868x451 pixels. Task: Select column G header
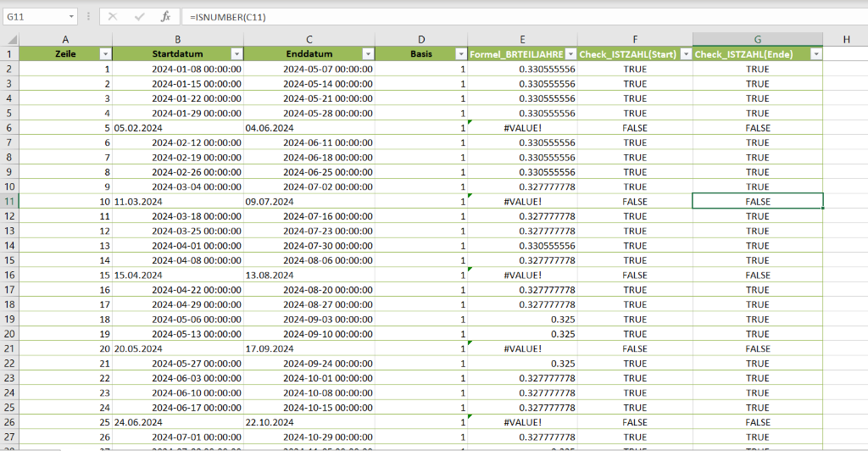[757, 39]
